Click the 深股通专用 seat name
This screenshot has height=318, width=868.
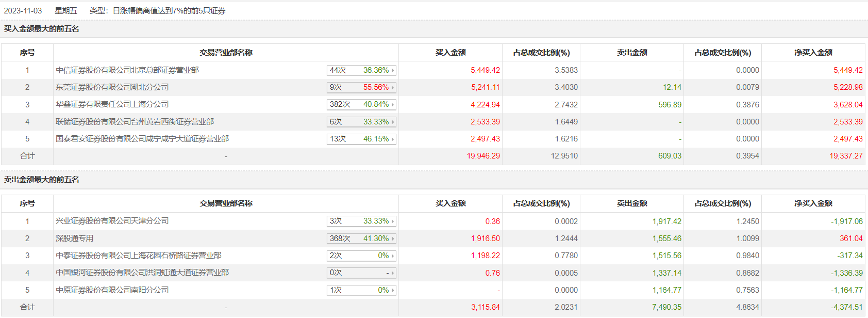click(75, 239)
